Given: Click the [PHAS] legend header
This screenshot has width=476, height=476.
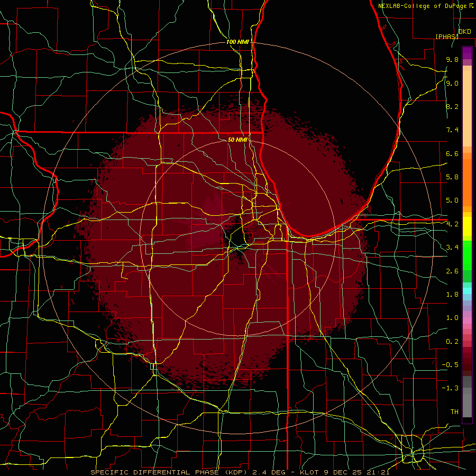Looking at the screenshot, I should (x=447, y=36).
